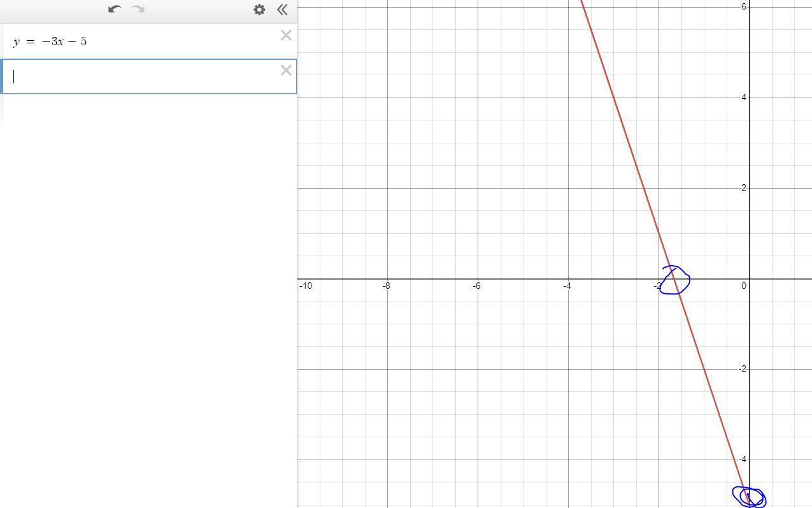Delete the y = -3x - 5 expression

pos(286,36)
